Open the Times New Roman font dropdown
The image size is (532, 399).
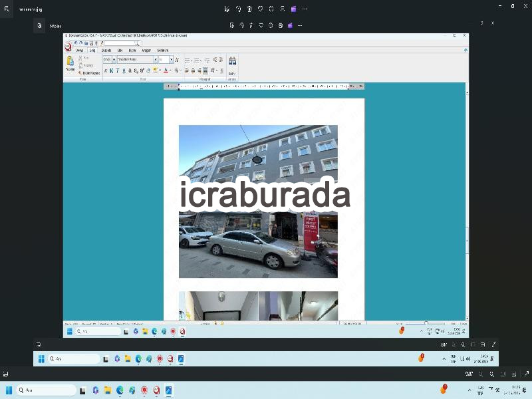(x=156, y=59)
